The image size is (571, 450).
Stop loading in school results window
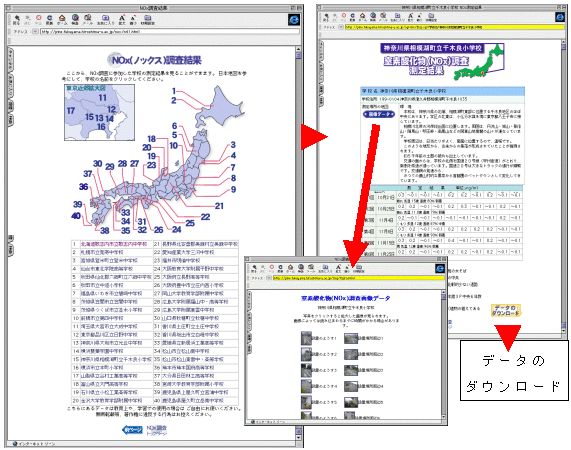click(x=343, y=17)
